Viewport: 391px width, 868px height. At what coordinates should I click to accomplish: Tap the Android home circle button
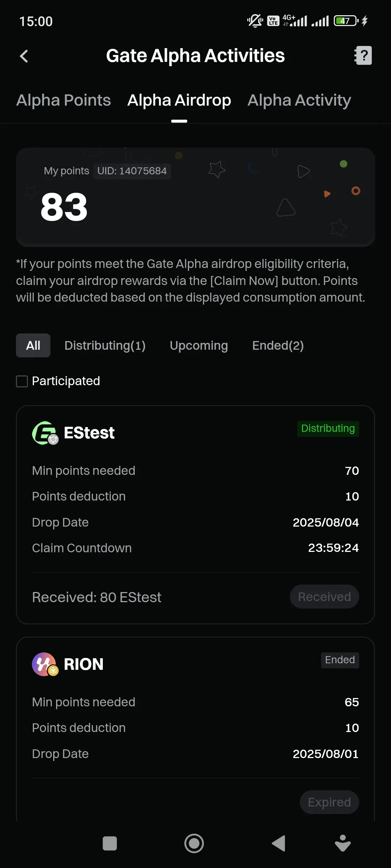point(194,843)
